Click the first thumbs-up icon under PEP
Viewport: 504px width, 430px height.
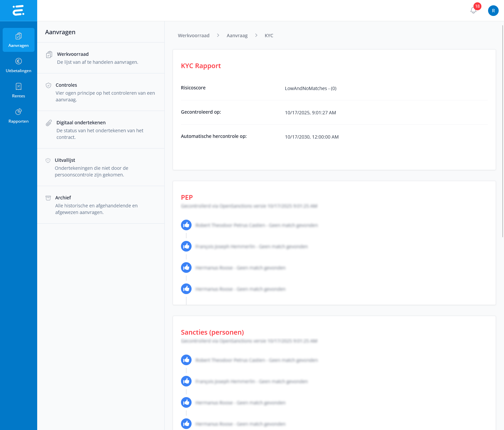click(x=186, y=225)
